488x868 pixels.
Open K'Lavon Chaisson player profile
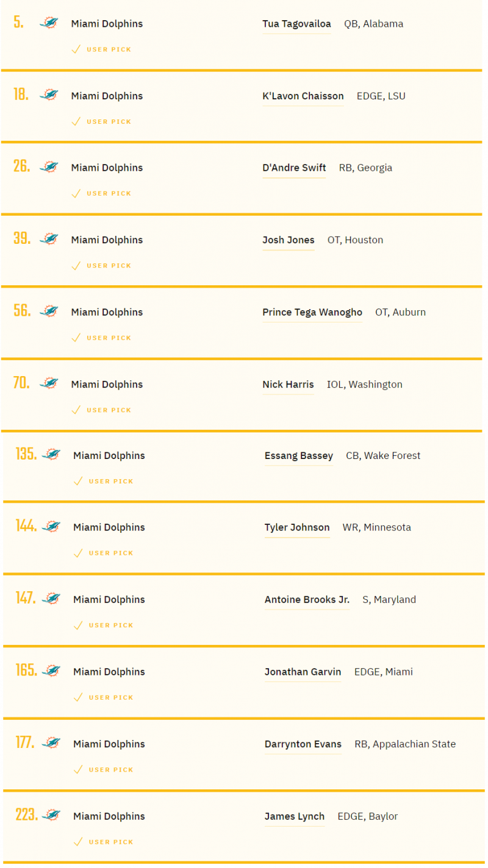click(x=303, y=96)
